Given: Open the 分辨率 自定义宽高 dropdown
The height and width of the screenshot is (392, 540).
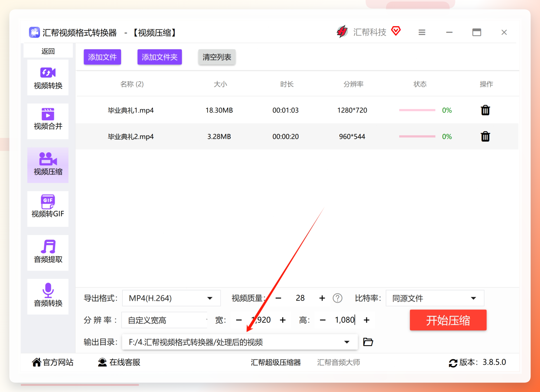Looking at the screenshot, I should click(x=164, y=320).
